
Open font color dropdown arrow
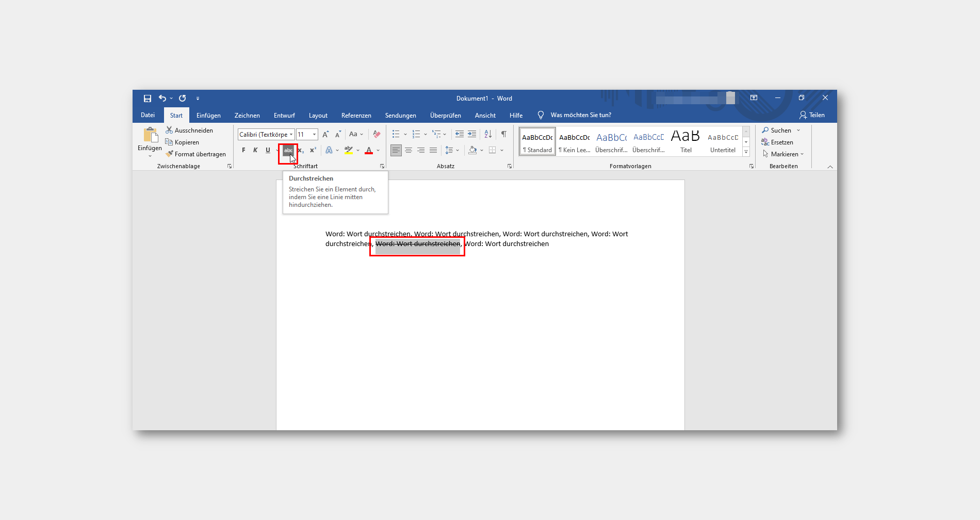pos(379,150)
